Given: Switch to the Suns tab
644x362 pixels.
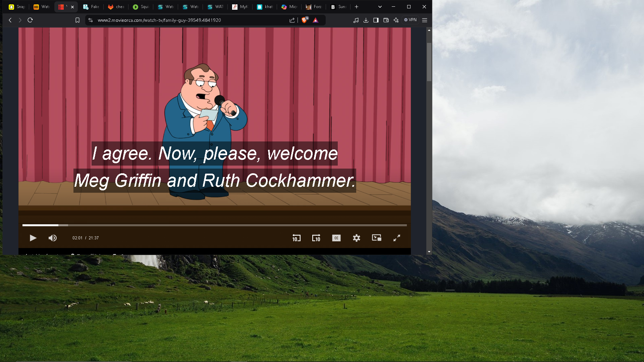Looking at the screenshot, I should (339, 7).
